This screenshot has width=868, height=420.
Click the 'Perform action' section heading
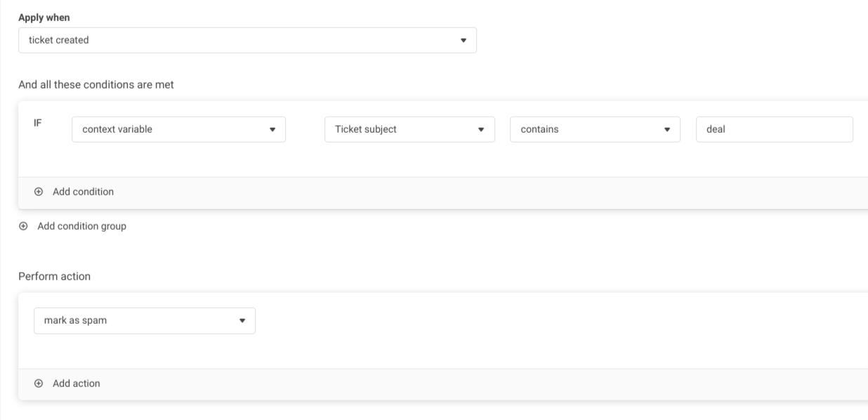click(x=55, y=277)
